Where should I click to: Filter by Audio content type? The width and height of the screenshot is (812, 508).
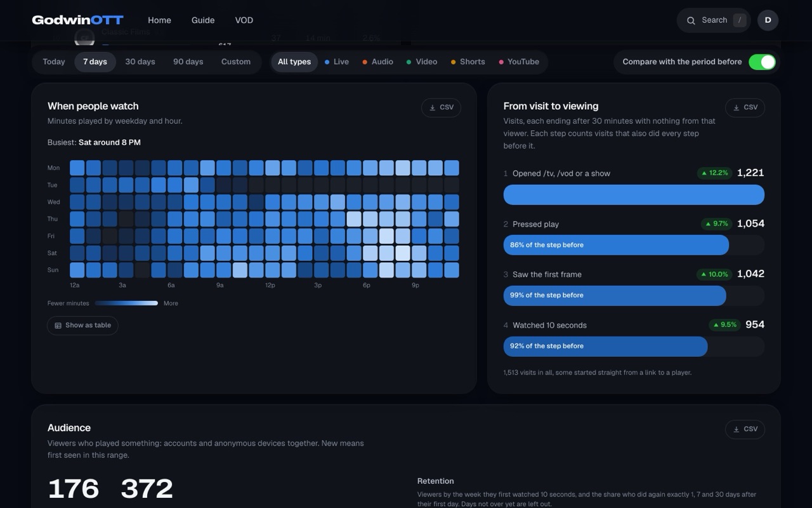[x=378, y=62]
